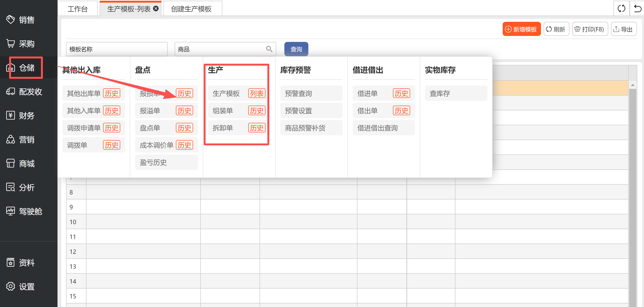
Task: Open 生产模板 menu entry
Action: 226,93
